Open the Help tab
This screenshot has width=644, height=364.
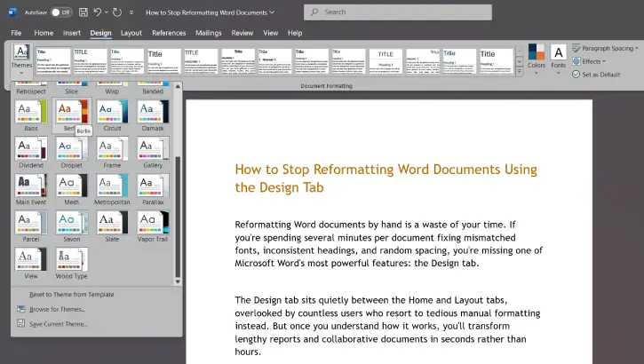[295, 33]
